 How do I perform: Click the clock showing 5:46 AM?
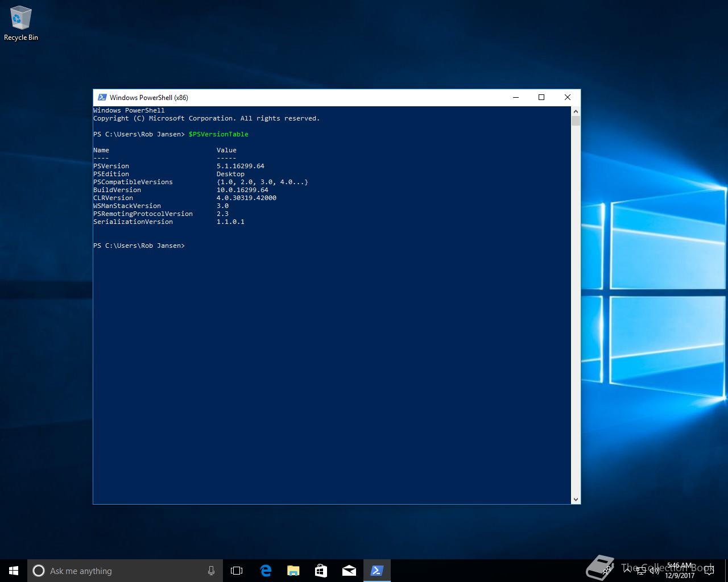tap(680, 571)
